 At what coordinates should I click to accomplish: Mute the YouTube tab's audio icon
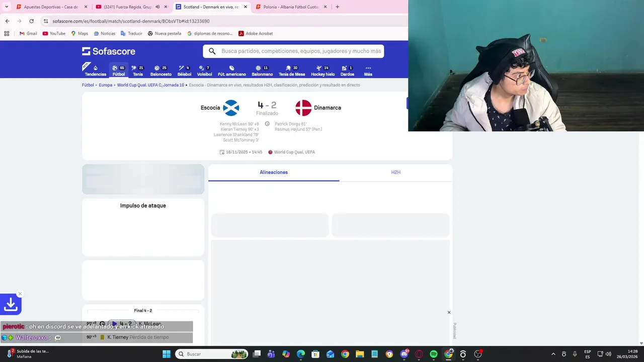[157, 7]
